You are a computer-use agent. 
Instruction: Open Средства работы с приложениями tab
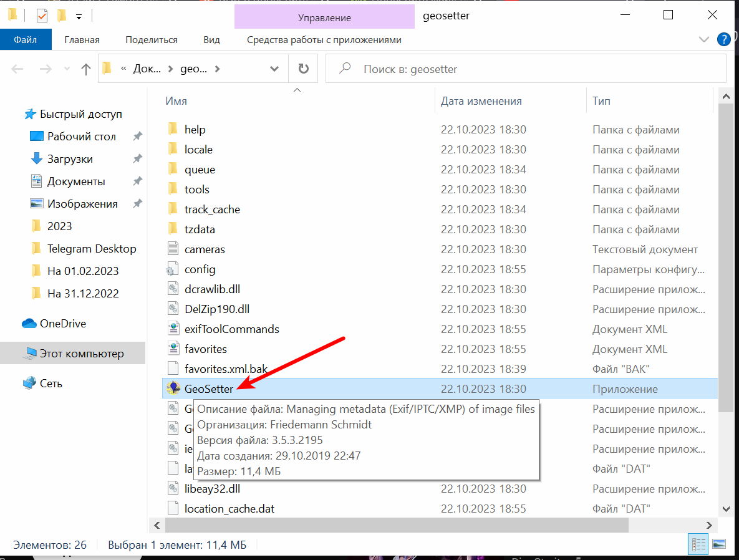click(x=324, y=39)
